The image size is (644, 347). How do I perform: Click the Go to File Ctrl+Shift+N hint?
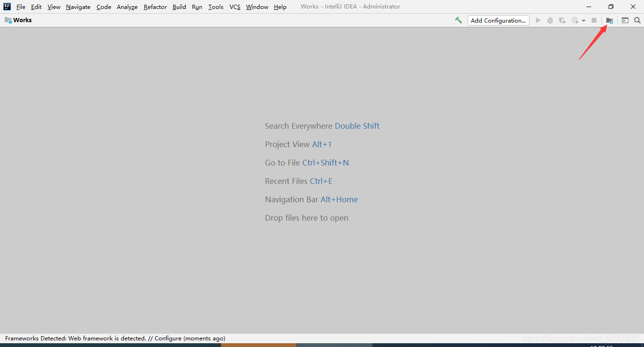click(x=307, y=163)
